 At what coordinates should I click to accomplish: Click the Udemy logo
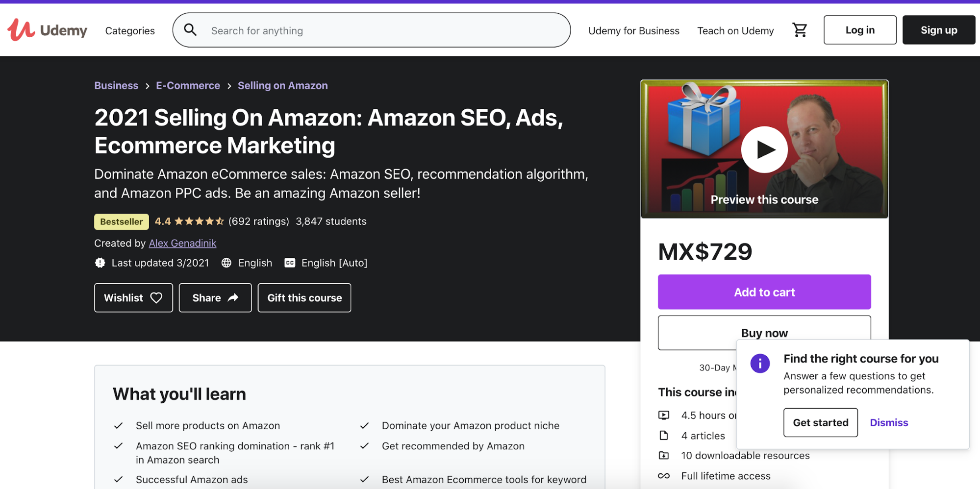point(47,30)
